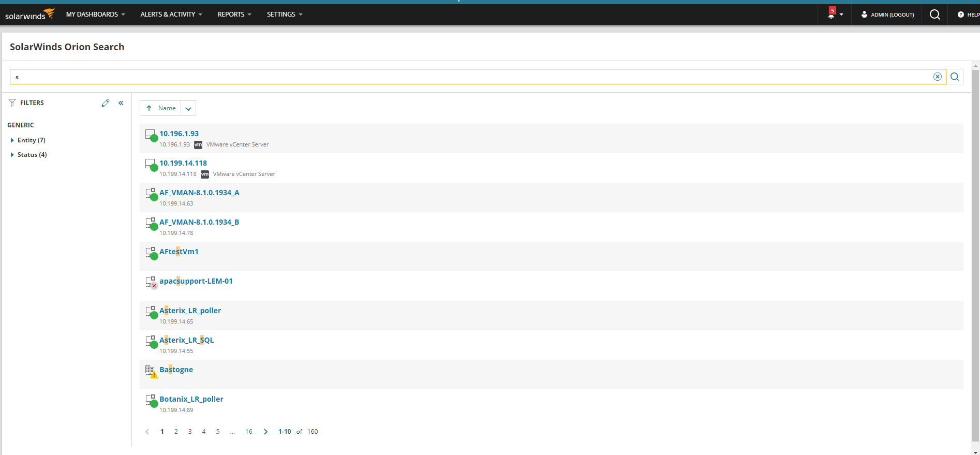Click IP text 10.199.14.63
Screen dimensions: 980x455
click(176, 204)
